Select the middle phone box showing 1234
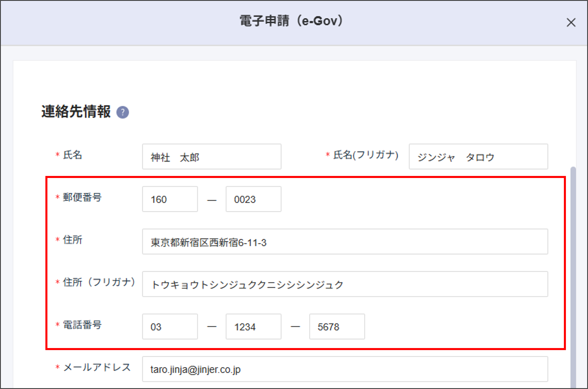This screenshot has width=588, height=389. click(253, 327)
